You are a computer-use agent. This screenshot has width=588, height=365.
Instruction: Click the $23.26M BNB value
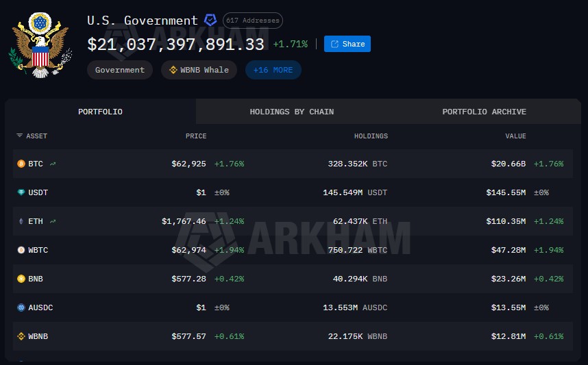508,279
